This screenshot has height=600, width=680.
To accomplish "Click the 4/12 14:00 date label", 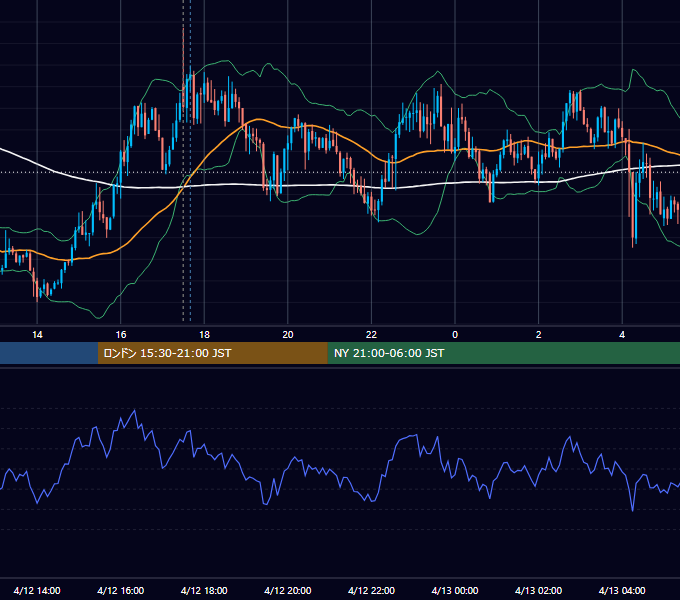I will pyautogui.click(x=37, y=590).
